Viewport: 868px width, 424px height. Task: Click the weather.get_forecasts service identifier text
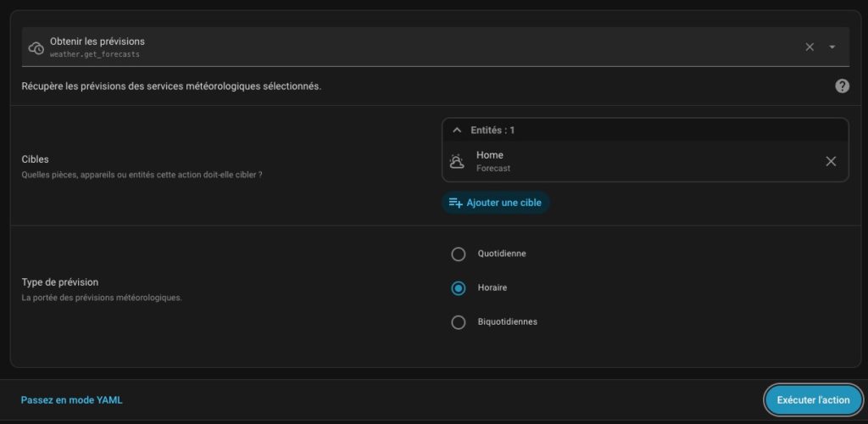(94, 54)
